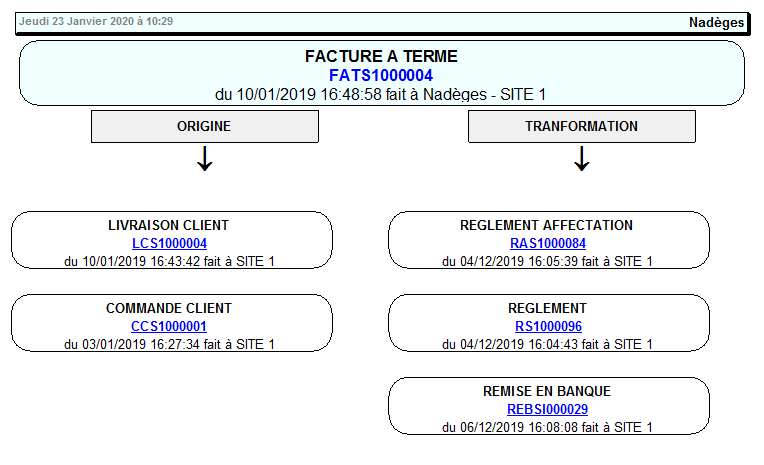Viewport: 764px width, 465px height.
Task: Click the invoice date line 10/01/2019 16:48:58
Action: pos(381,94)
